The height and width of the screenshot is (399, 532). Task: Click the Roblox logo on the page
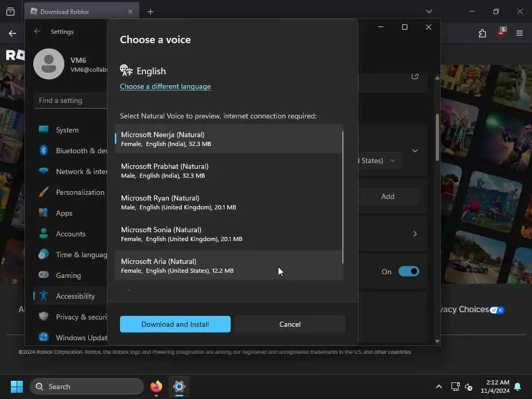[x=15, y=55]
